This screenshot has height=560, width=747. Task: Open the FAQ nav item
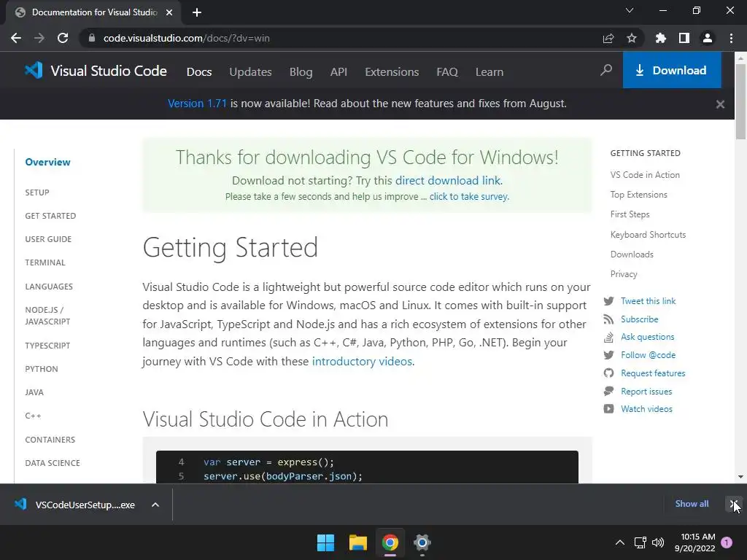pyautogui.click(x=447, y=72)
